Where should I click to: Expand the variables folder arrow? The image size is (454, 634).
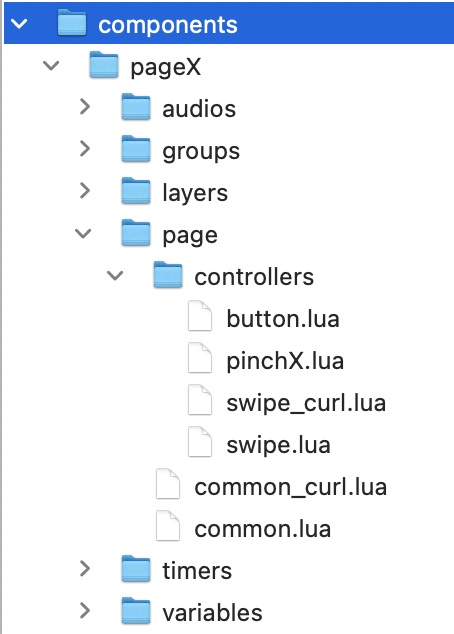tap(85, 611)
